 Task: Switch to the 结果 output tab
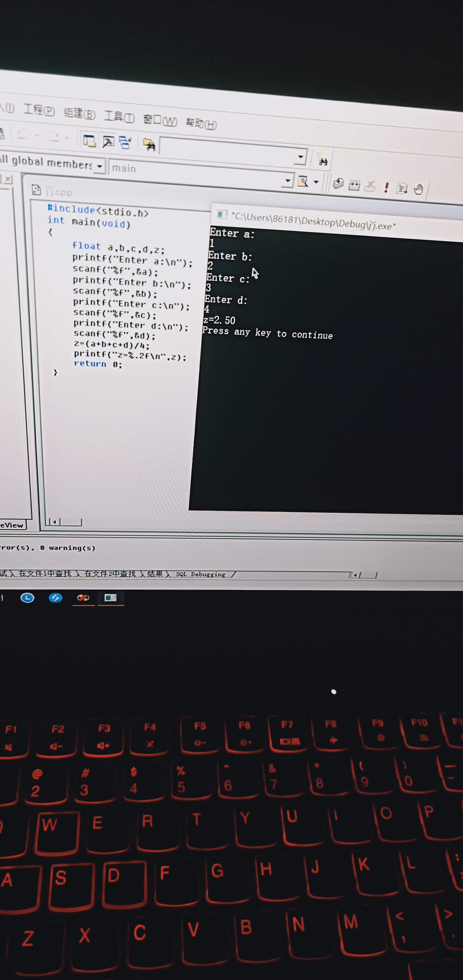(x=155, y=574)
